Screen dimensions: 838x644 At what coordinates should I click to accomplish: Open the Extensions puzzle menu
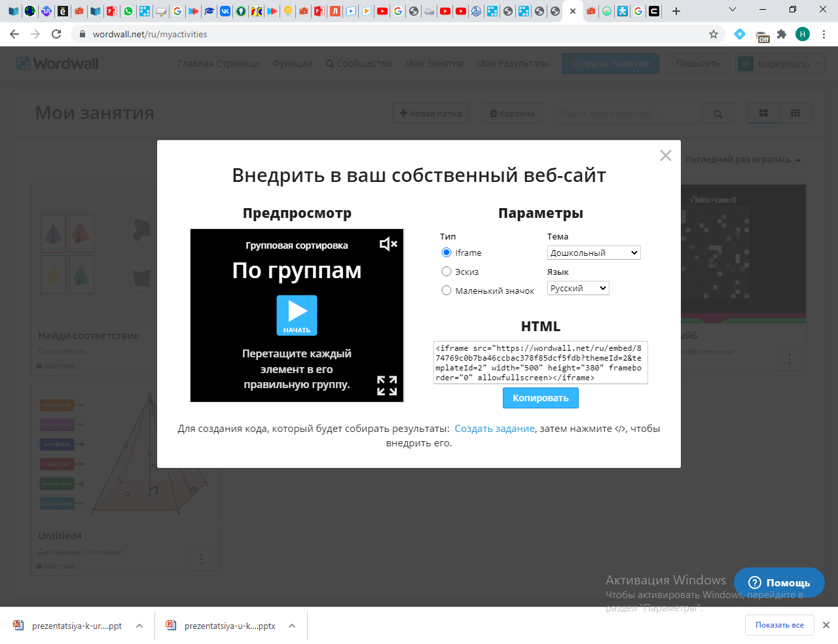point(782,34)
